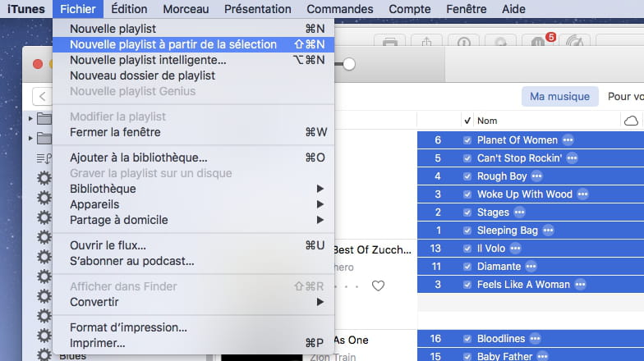644x361 pixels.
Task: Select the Blues smart playlist
Action: point(72,356)
